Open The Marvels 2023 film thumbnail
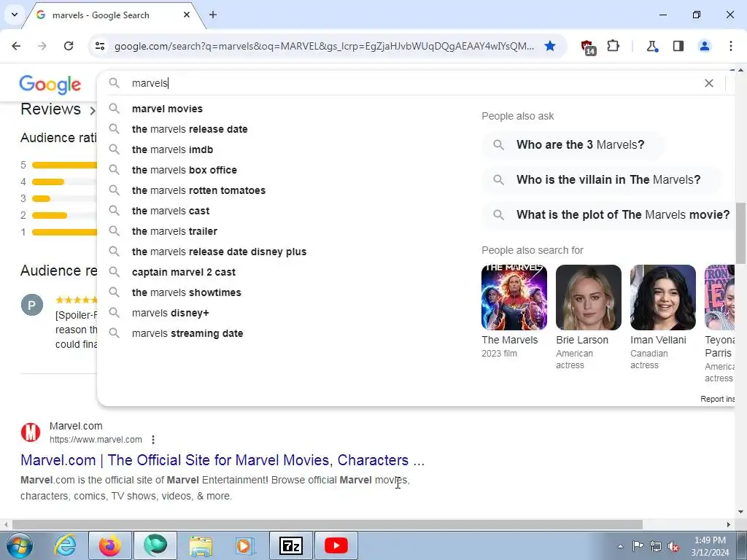 (514, 297)
